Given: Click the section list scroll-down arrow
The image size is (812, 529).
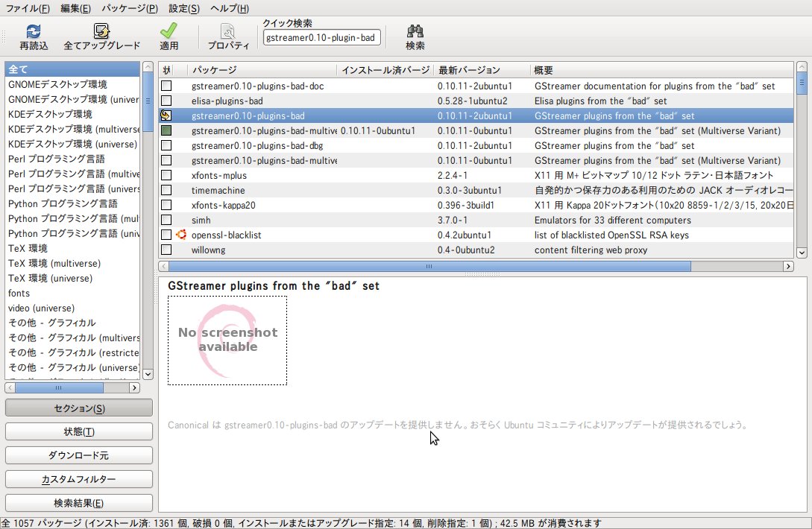Looking at the screenshot, I should point(148,374).
